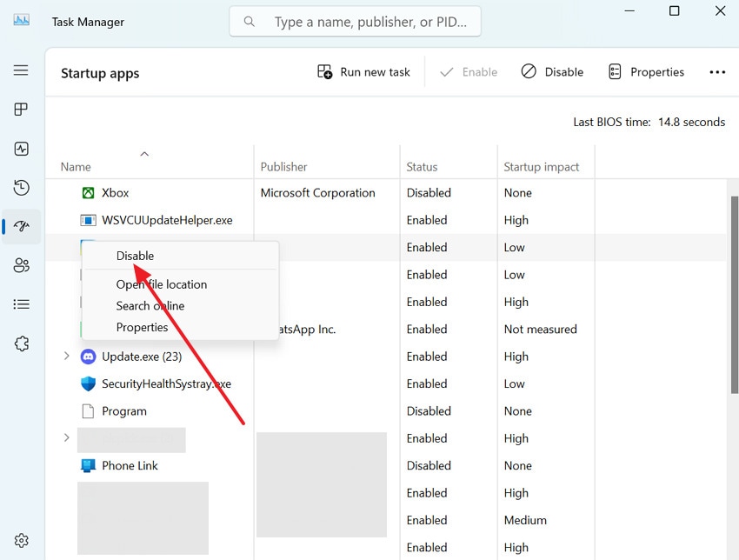739x560 pixels.
Task: Expand the Update.exe (23) entry
Action: pos(67,356)
